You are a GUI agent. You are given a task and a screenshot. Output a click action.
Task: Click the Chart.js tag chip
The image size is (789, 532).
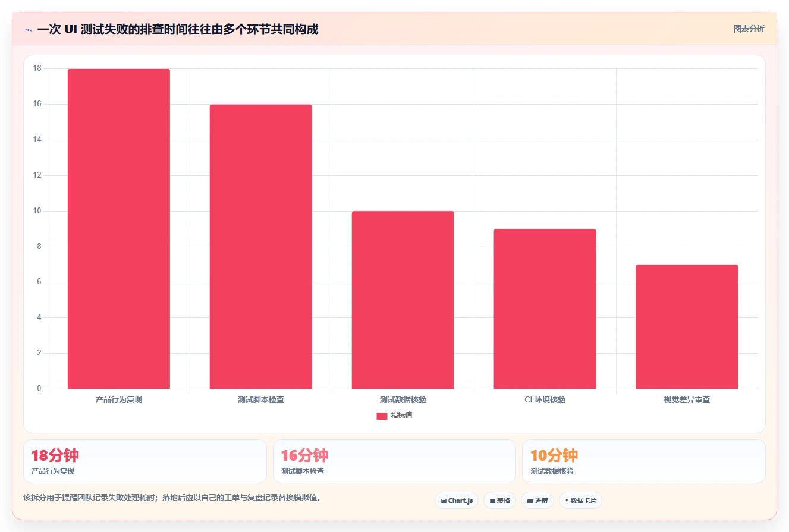(457, 500)
